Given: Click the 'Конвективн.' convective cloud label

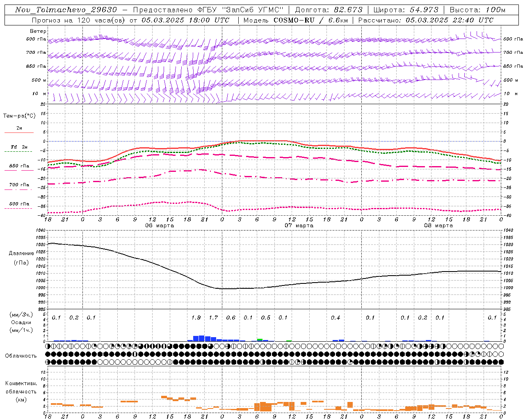Looking at the screenshot, I should 21,383.
